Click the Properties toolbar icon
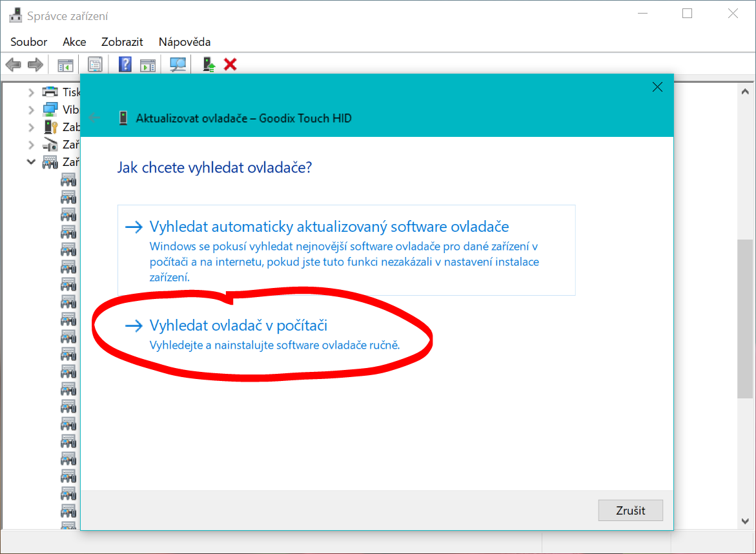Image resolution: width=756 pixels, height=554 pixels. tap(95, 65)
